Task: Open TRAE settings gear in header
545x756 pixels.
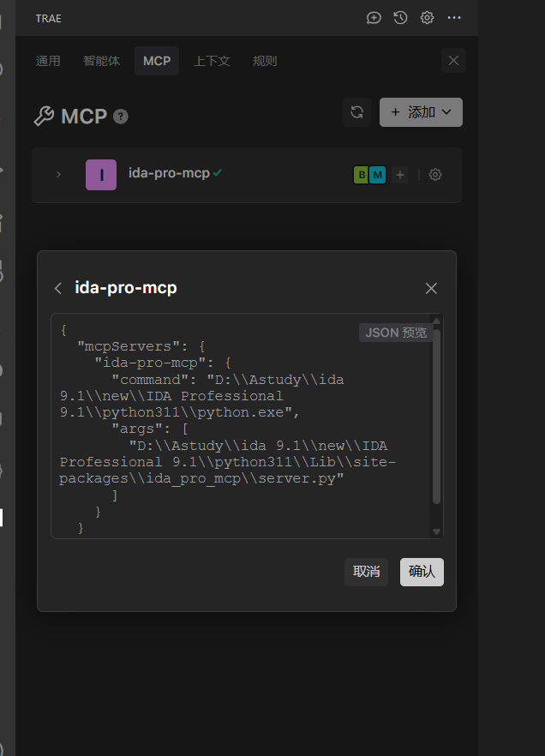Action: [x=427, y=18]
